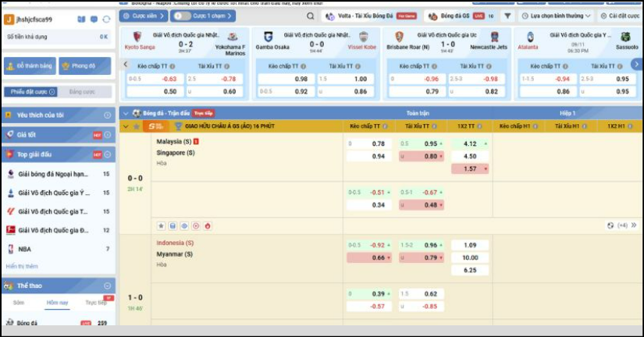This screenshot has width=644, height=337.
Task: Favorite the Giao Hữu Châu Á league star
Action: pos(137,126)
